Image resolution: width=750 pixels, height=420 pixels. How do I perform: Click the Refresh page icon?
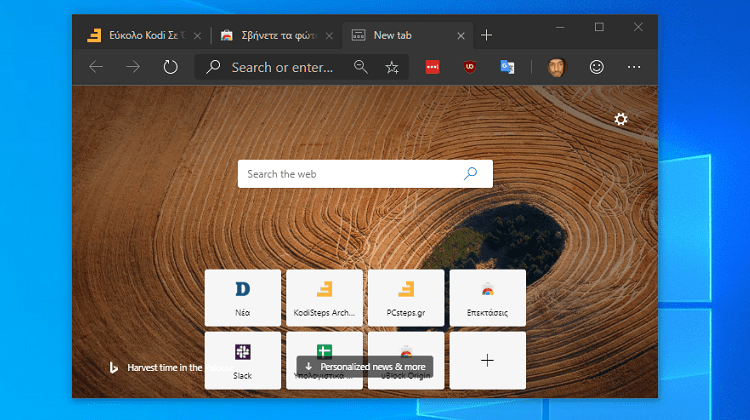coord(170,67)
